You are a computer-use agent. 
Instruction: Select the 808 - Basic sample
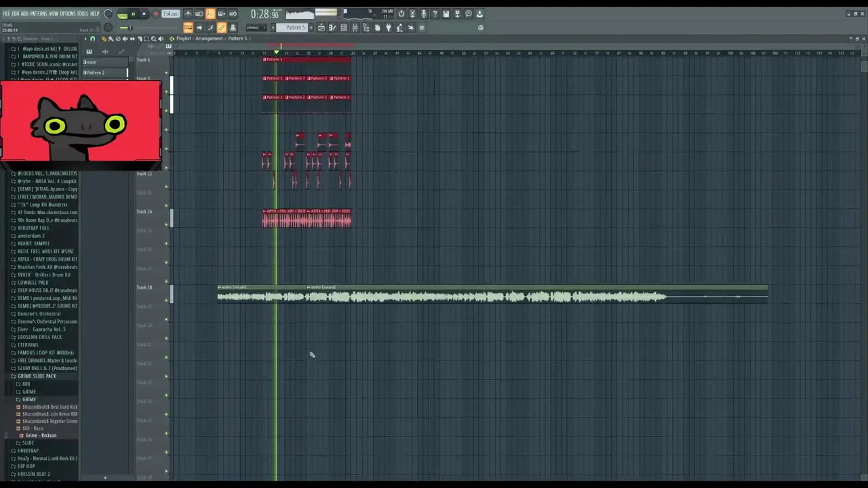point(33,428)
